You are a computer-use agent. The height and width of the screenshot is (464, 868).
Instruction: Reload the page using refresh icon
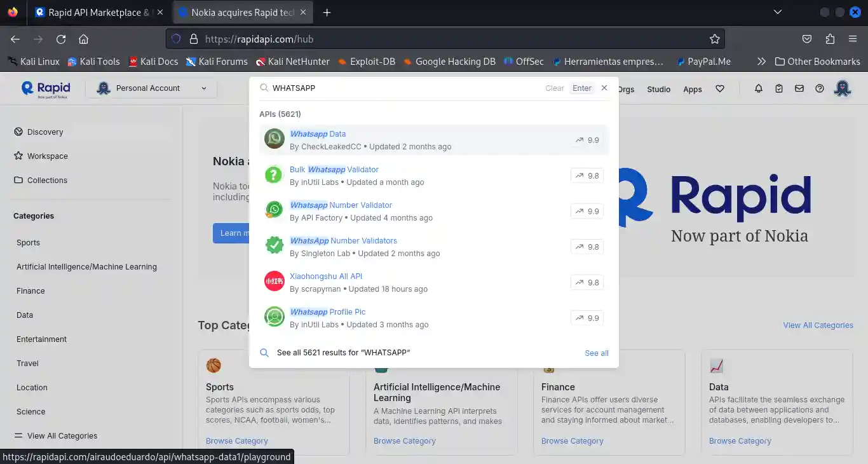(61, 39)
